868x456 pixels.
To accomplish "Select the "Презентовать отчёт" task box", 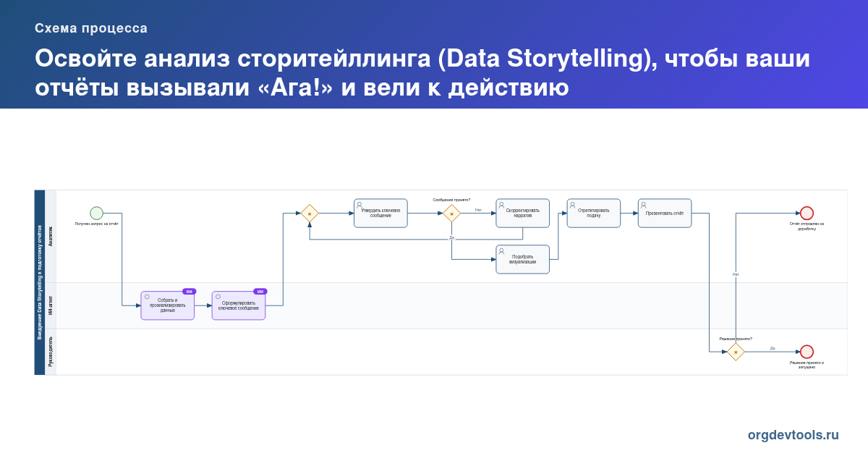I will coord(664,213).
